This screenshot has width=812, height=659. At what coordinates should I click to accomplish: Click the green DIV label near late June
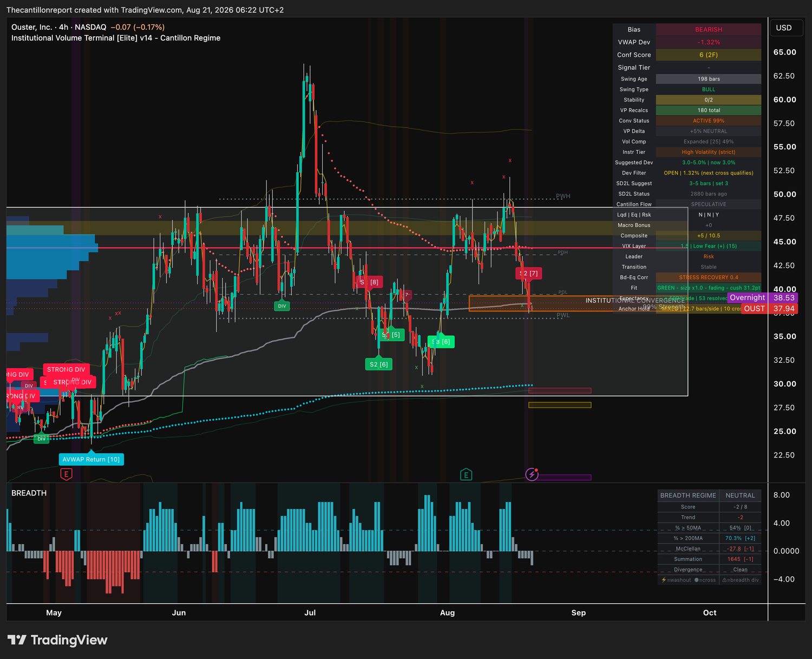(x=282, y=306)
